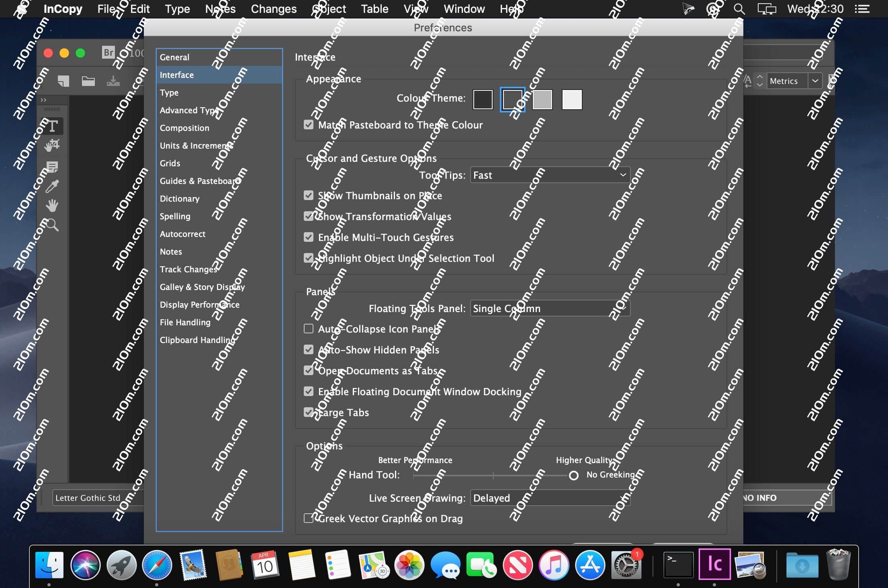Viewport: 888px width, 588px height.
Task: Open Terminal from the dock
Action: point(678,565)
